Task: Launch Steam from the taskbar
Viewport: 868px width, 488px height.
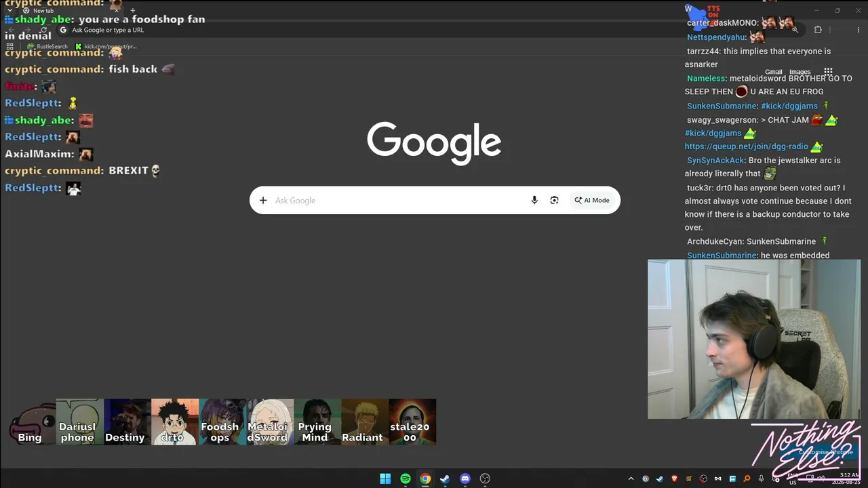Action: 445,479
